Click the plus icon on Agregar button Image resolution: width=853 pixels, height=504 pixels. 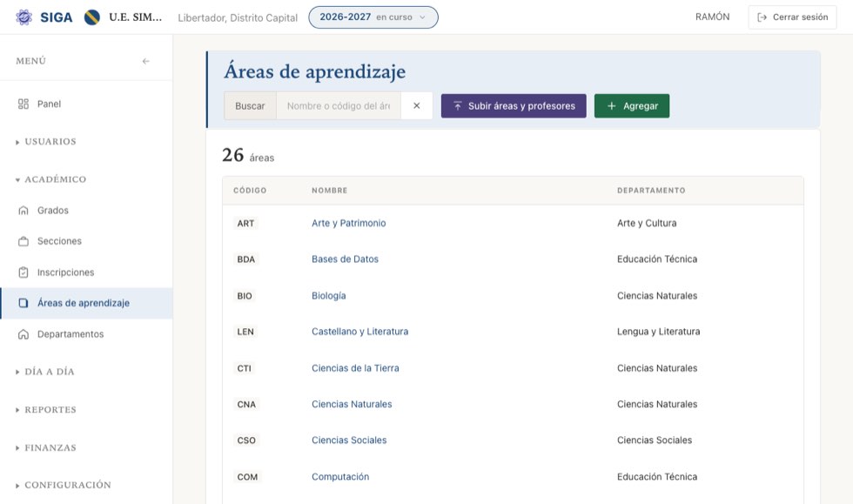click(x=611, y=105)
